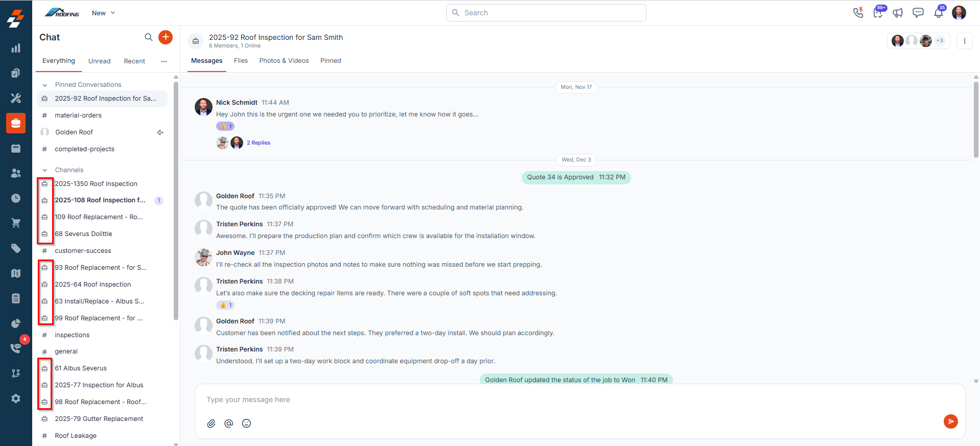
Task: Toggle thumbs-up reaction on Nick Schmidt's message
Action: coord(225,126)
